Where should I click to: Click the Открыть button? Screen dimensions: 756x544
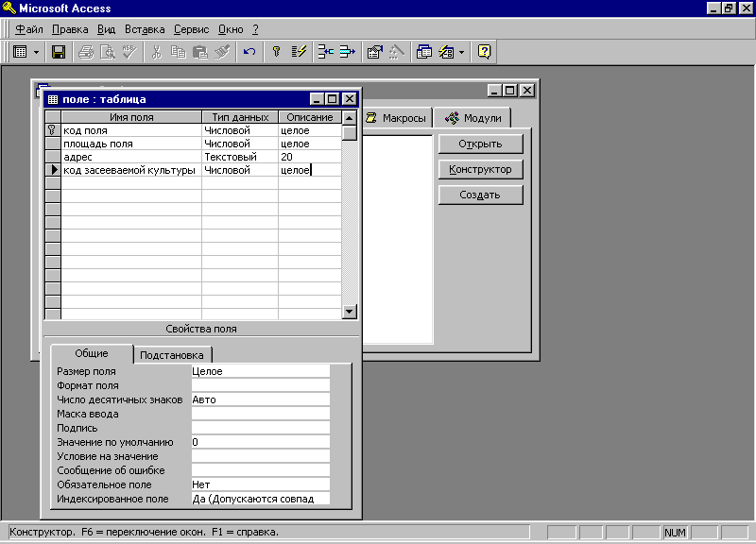480,144
